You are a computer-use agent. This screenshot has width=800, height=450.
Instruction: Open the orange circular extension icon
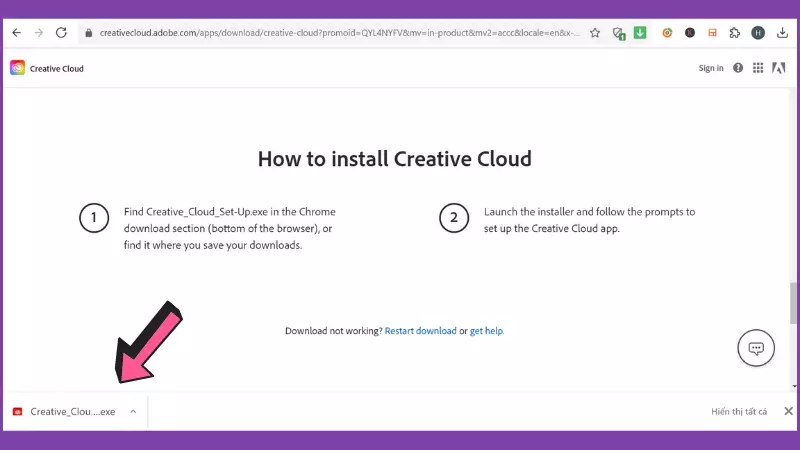(x=667, y=33)
